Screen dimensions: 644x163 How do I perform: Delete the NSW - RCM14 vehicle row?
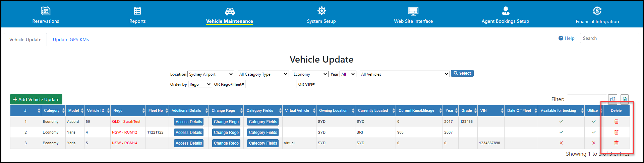pyautogui.click(x=616, y=143)
